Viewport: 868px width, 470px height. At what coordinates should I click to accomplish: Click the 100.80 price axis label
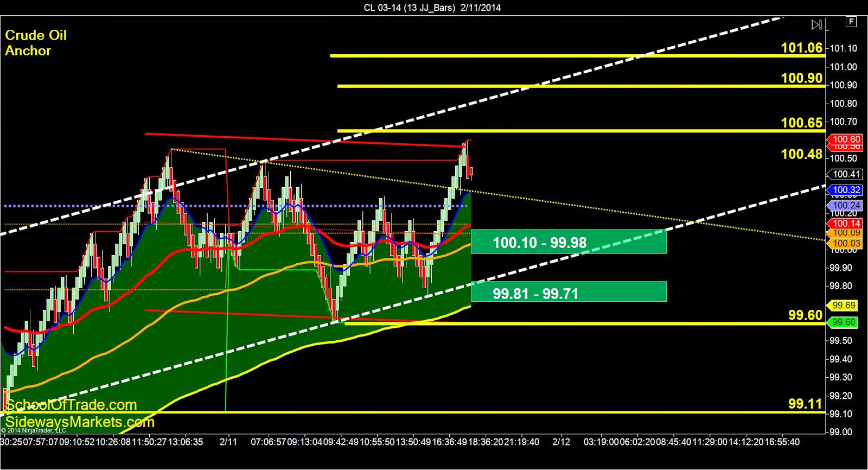coord(844,103)
